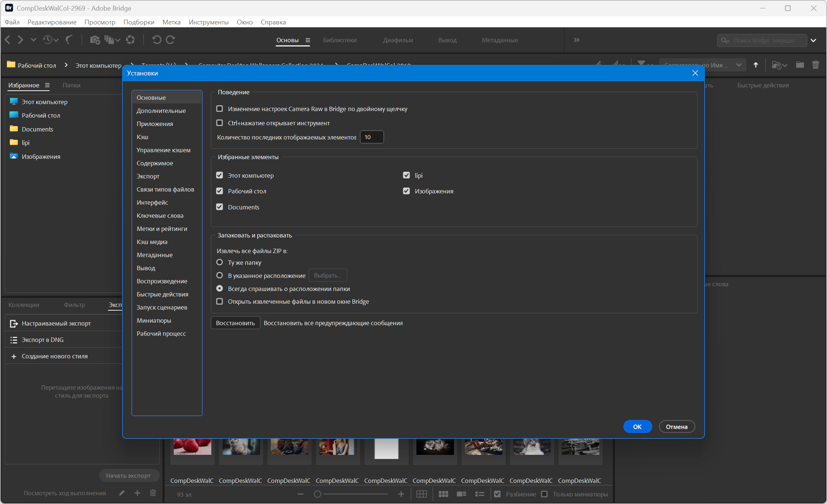Enable Ctrl+нажатие открывает инструмент checkbox
Viewport: 827px width, 504px height.
(x=220, y=123)
